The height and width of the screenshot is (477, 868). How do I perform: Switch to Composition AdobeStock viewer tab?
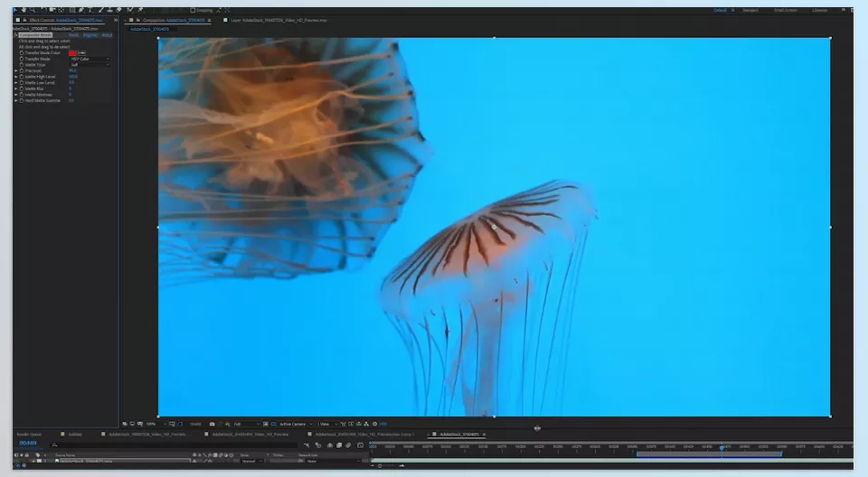(174, 20)
